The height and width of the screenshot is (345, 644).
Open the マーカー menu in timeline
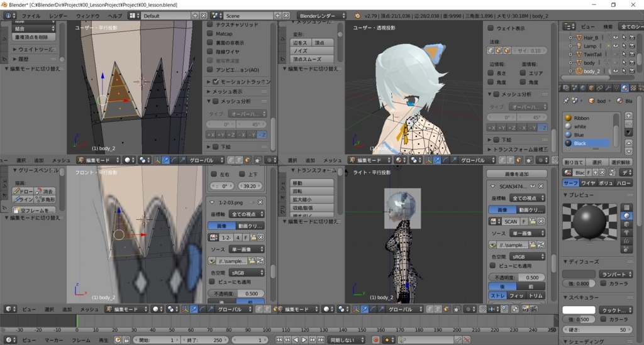54,340
